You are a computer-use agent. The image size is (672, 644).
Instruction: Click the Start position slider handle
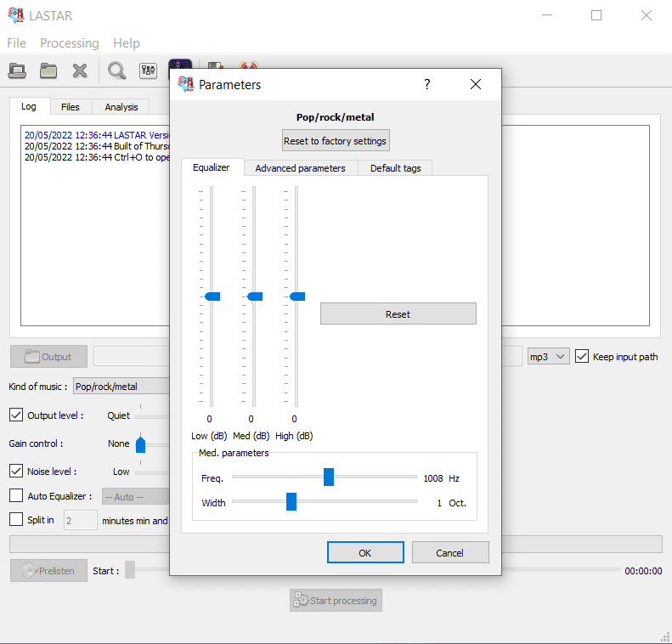click(x=130, y=570)
